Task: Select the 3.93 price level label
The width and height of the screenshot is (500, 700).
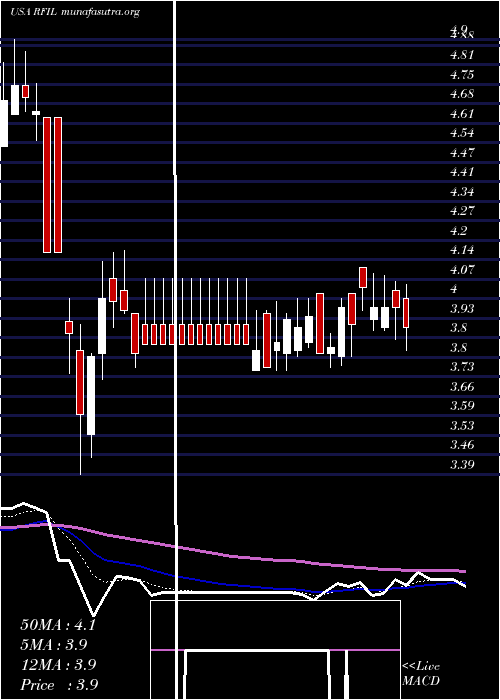Action: point(462,308)
